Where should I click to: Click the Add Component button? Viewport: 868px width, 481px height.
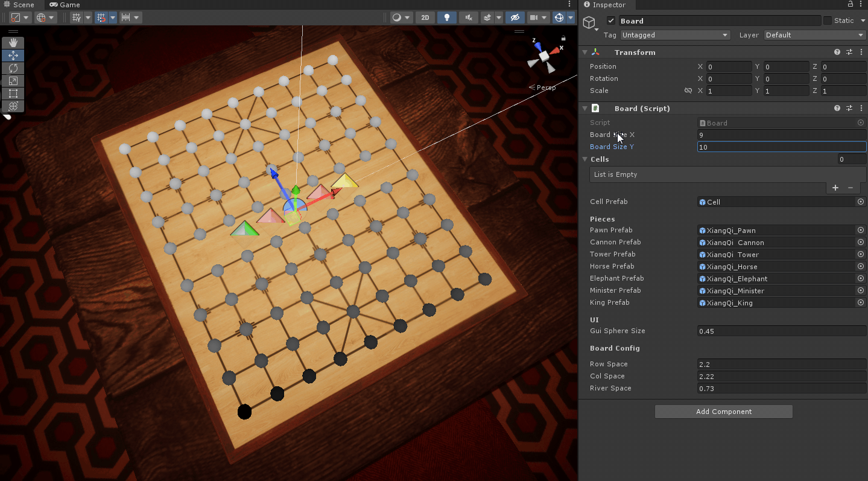pos(723,411)
